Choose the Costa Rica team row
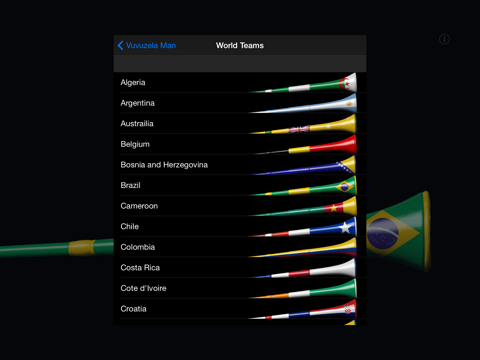480x360 pixels. point(240,268)
